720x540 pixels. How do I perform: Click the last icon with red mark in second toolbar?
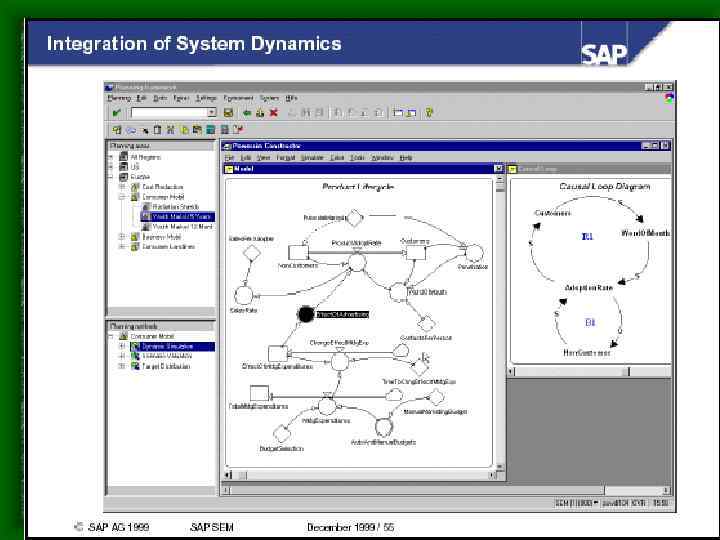point(238,130)
